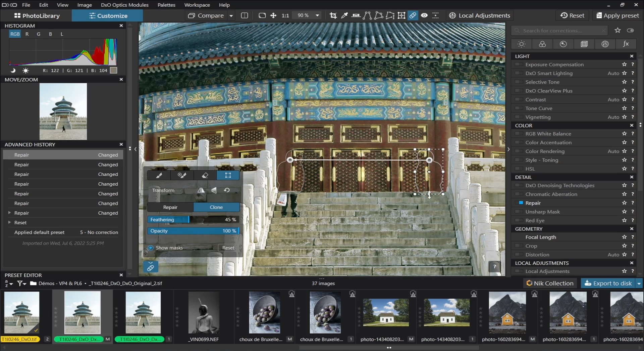Open the Compare dropdown arrow
The height and width of the screenshot is (351, 644).
(x=231, y=15)
